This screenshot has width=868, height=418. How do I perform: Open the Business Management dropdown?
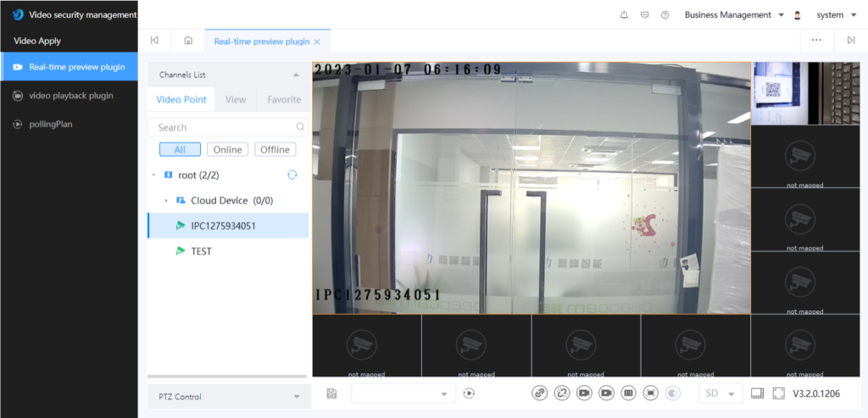coord(733,15)
